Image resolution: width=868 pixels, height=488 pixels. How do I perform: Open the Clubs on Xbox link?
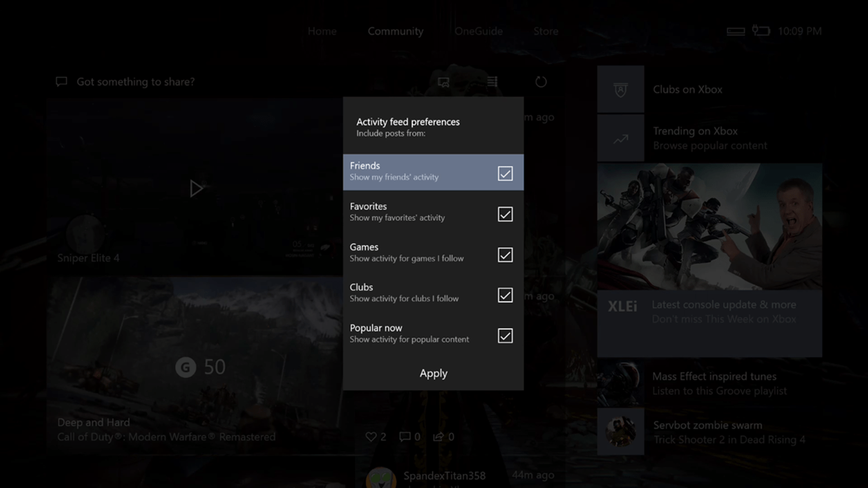[687, 90]
